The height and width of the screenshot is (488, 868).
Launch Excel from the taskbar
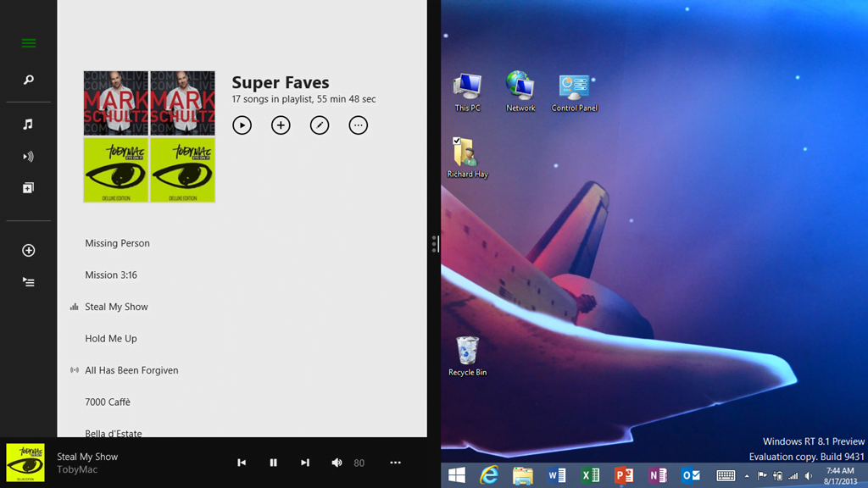pos(590,475)
